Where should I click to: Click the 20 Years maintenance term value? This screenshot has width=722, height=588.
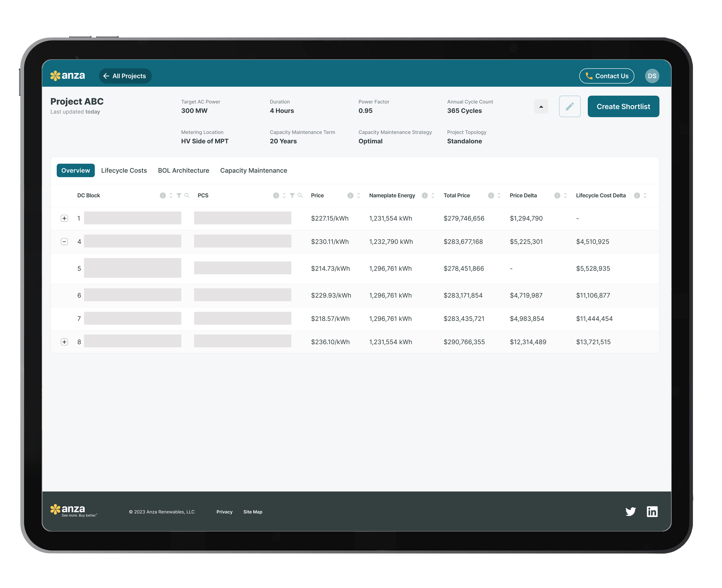point(283,141)
